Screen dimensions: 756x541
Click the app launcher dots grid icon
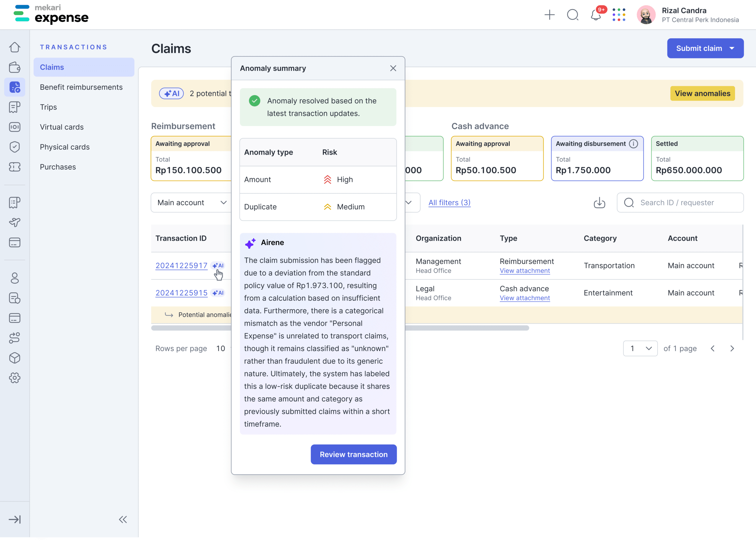point(619,15)
